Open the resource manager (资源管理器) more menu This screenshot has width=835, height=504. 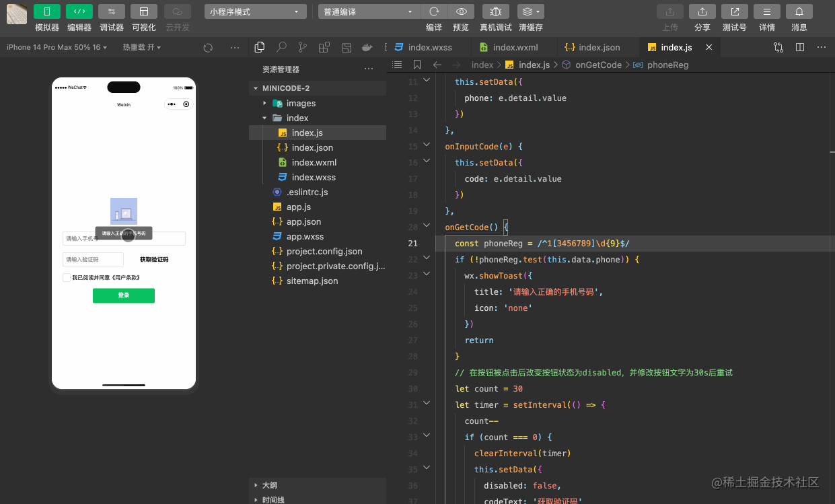(x=368, y=69)
